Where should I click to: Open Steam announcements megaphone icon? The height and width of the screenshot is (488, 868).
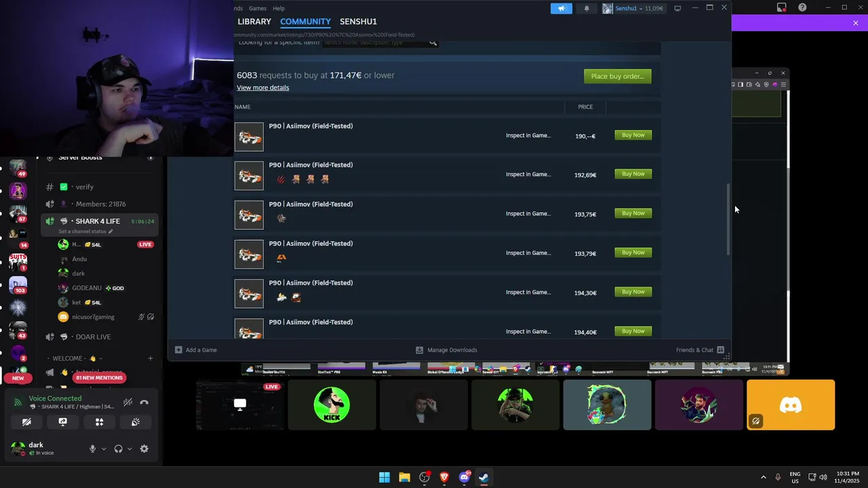[561, 8]
